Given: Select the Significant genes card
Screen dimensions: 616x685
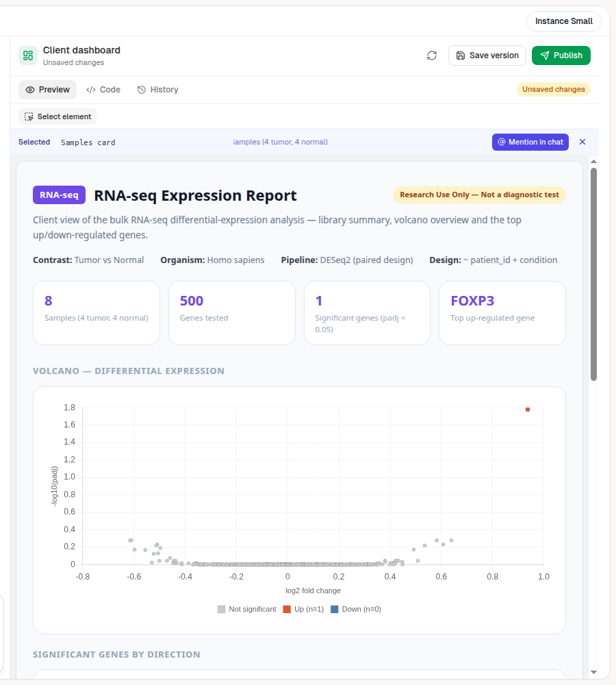Looking at the screenshot, I should click(x=367, y=313).
